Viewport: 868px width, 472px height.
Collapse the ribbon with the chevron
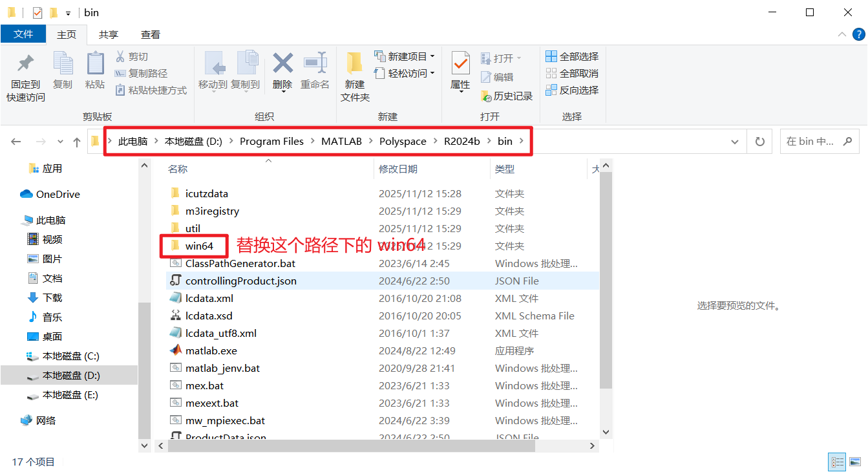coord(842,34)
